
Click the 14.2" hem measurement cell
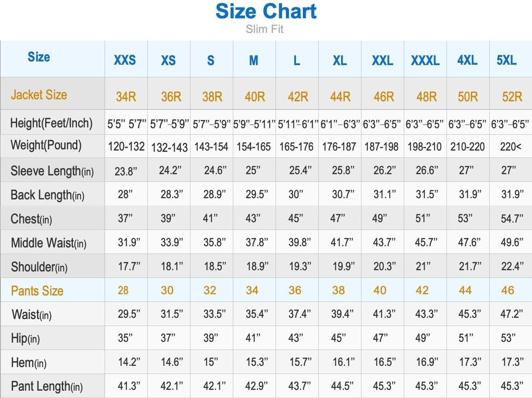[129, 362]
